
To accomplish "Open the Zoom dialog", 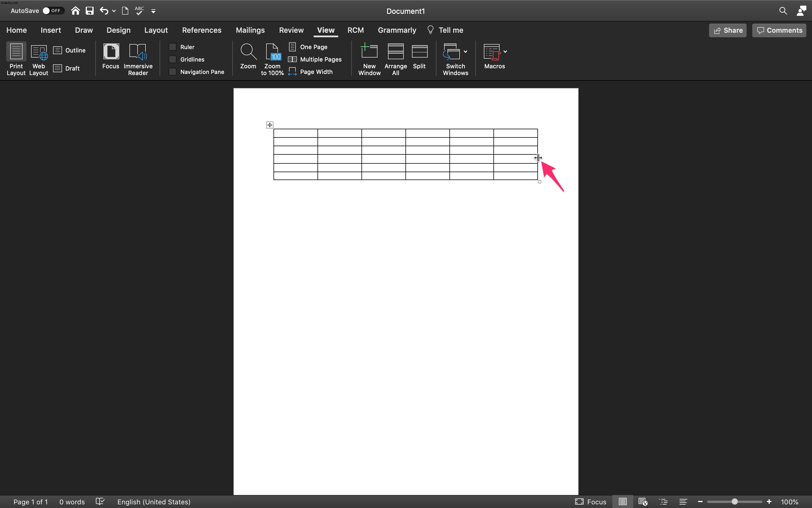I will tap(248, 56).
